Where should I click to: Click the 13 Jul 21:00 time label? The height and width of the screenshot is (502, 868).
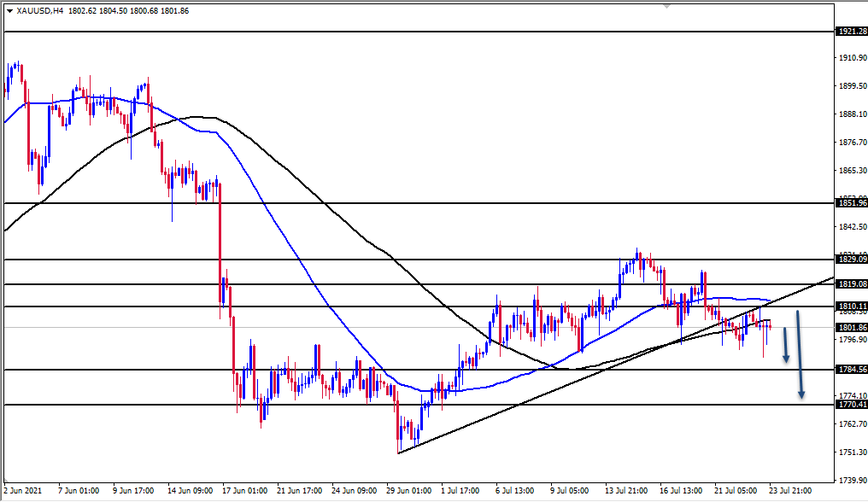626,491
